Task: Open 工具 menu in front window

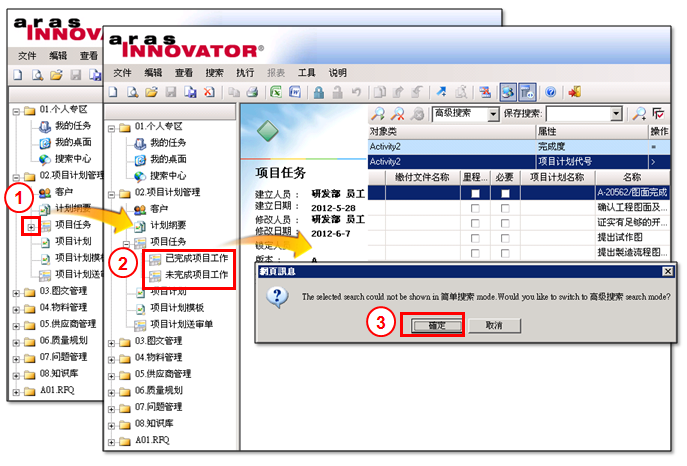Action: 306,73
